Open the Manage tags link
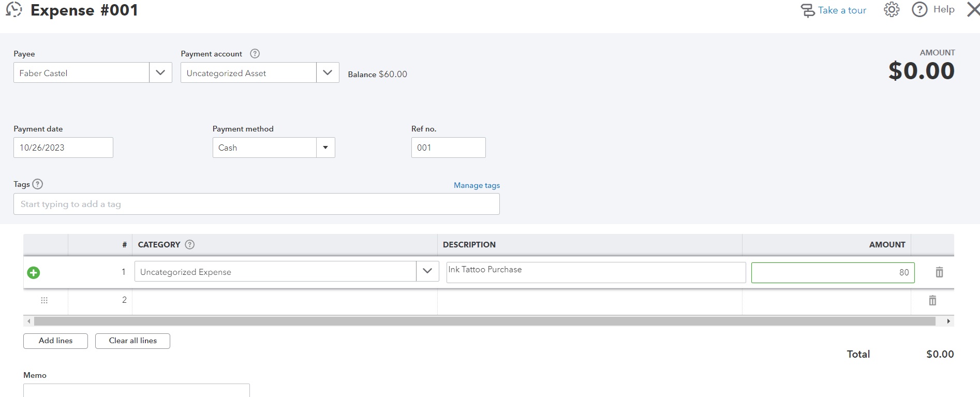This screenshot has width=980, height=397. [x=477, y=185]
